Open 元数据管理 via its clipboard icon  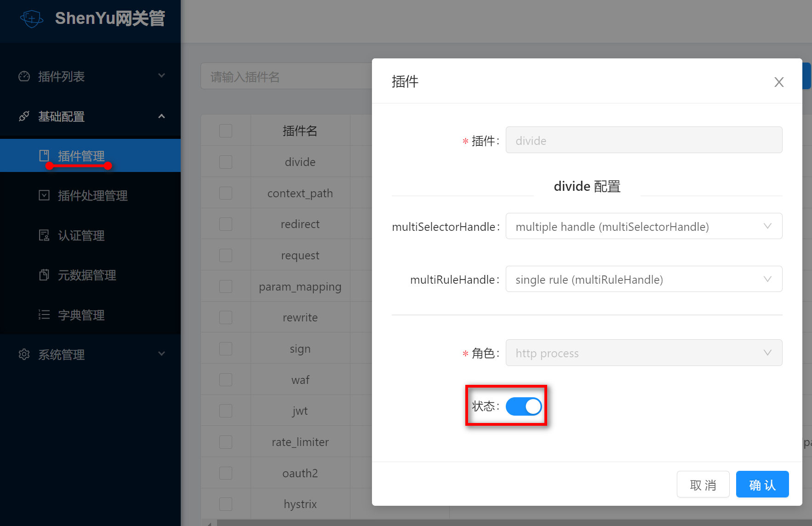coord(44,274)
